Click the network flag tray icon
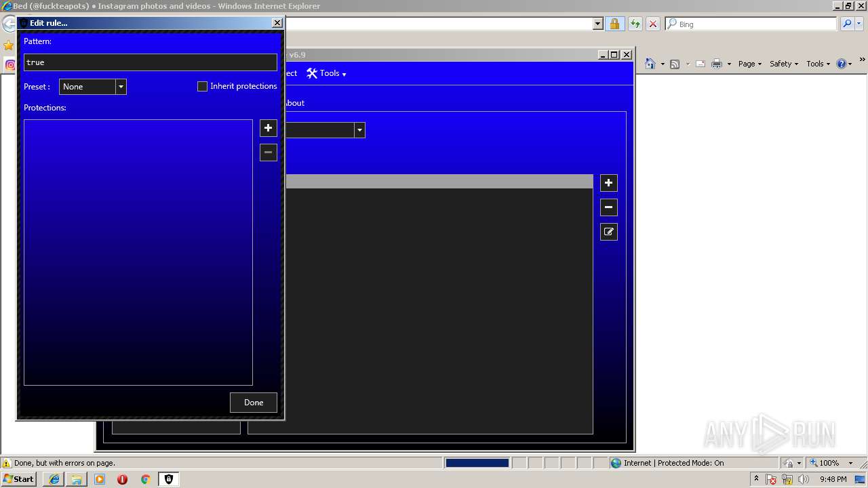This screenshot has width=868, height=488. pos(772,479)
